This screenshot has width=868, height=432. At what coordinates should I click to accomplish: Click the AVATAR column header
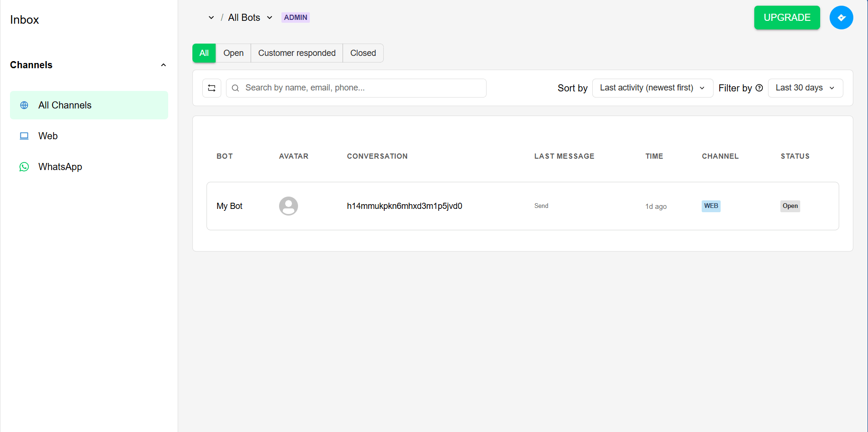click(x=294, y=156)
